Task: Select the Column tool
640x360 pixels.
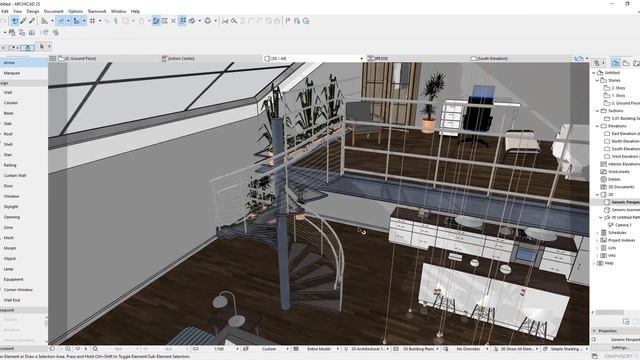Action: point(11,103)
